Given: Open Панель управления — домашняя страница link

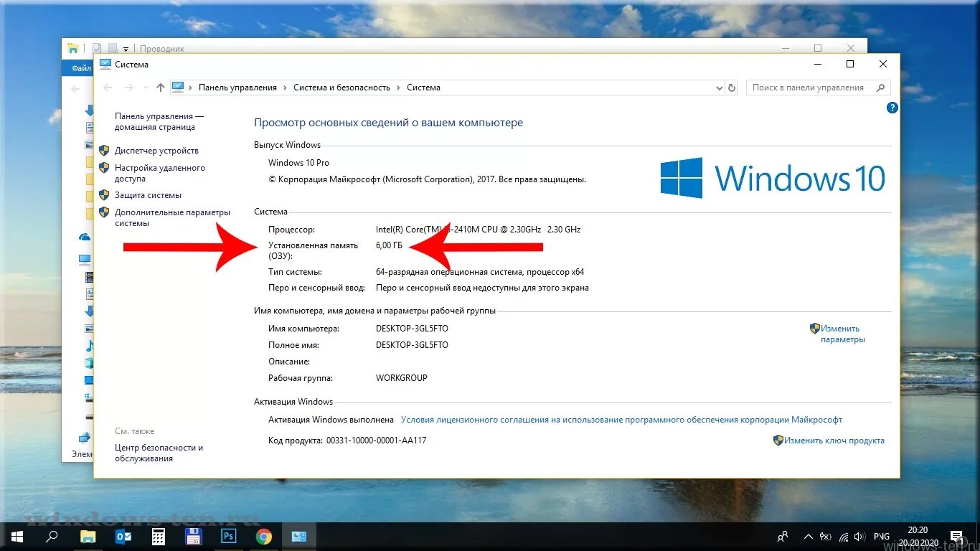Looking at the screenshot, I should (159, 121).
